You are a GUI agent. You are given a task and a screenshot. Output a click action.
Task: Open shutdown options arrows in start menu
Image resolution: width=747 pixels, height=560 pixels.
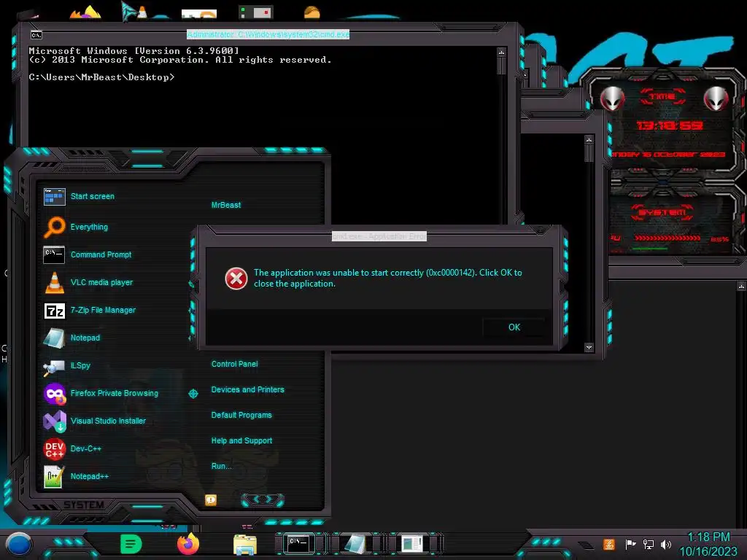pos(263,499)
